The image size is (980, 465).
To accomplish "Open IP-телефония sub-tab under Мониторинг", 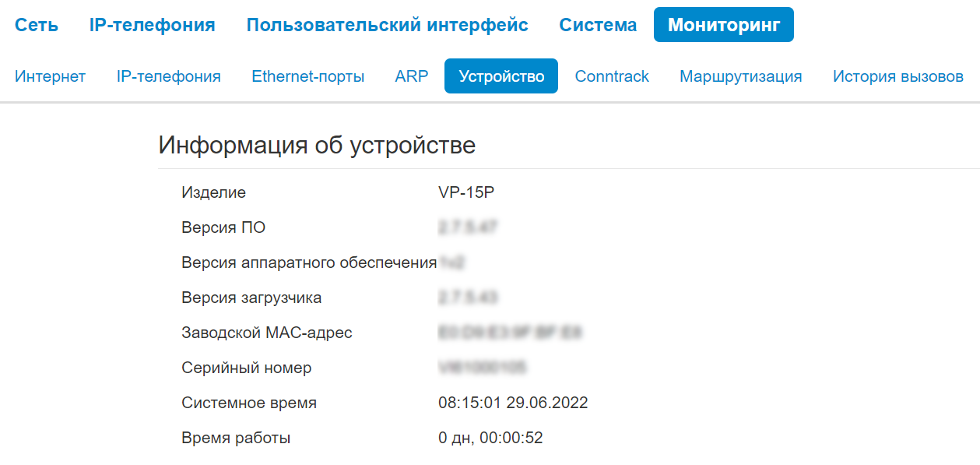I will click(x=168, y=76).
